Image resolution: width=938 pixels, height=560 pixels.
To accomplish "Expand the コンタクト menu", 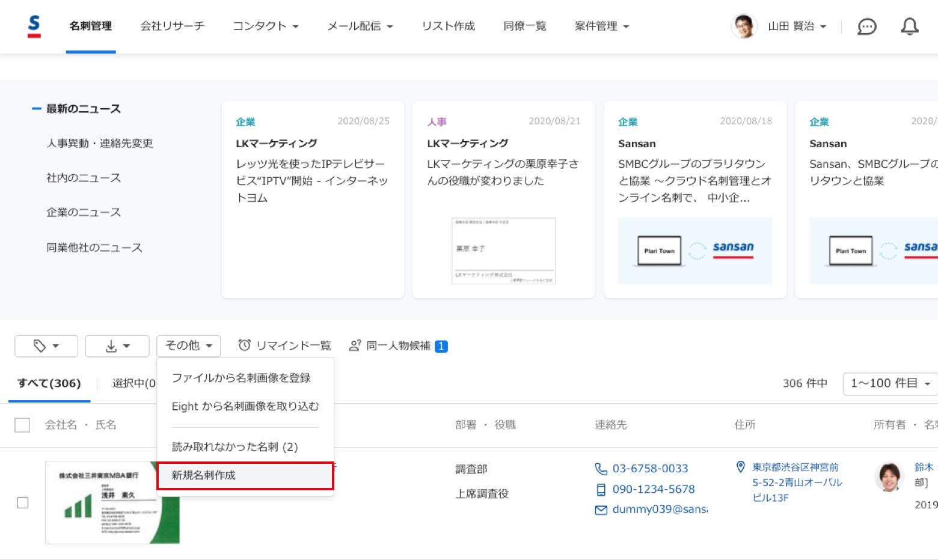I will 266,26.
